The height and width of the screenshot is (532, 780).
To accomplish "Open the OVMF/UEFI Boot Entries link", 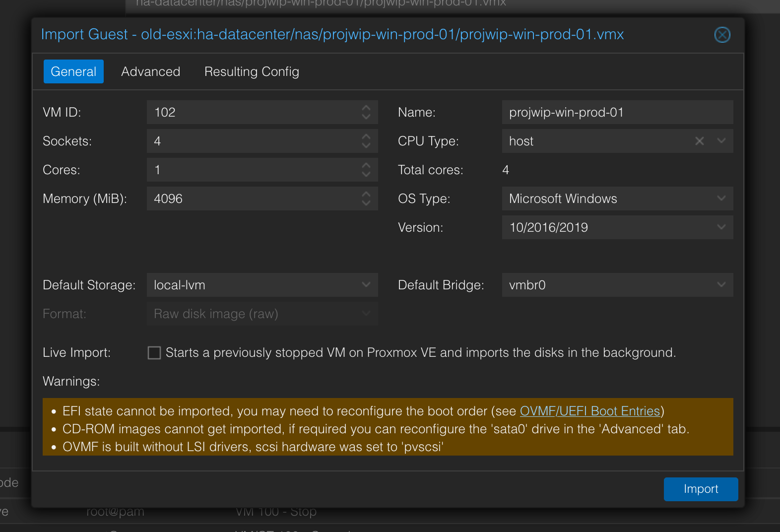I will 590,411.
